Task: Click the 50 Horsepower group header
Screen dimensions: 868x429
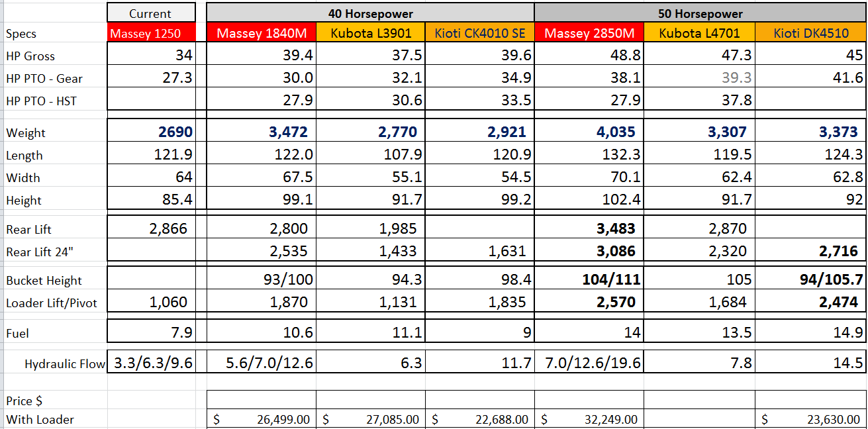Action: click(700, 13)
